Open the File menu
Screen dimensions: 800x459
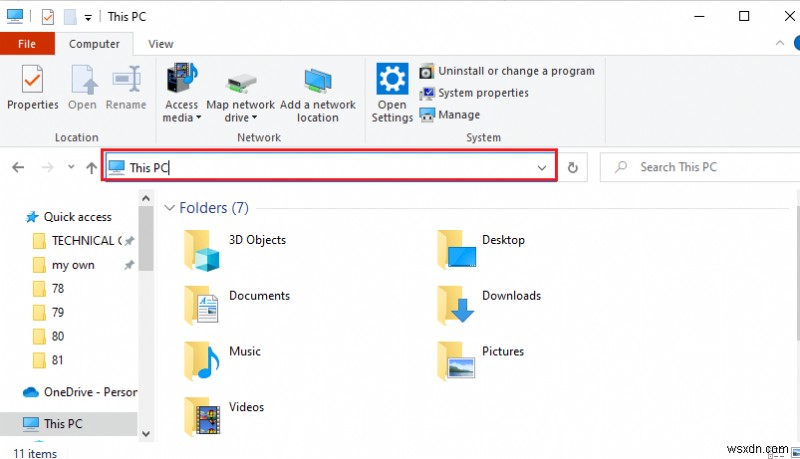click(x=27, y=44)
